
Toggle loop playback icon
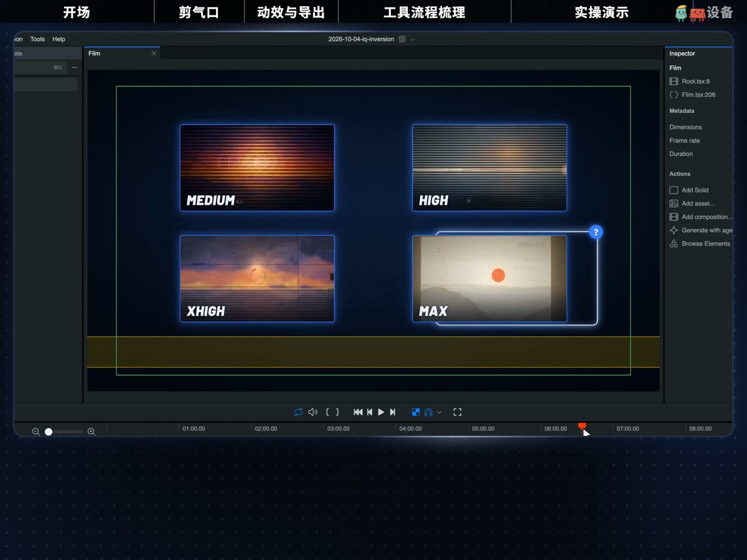pyautogui.click(x=298, y=412)
